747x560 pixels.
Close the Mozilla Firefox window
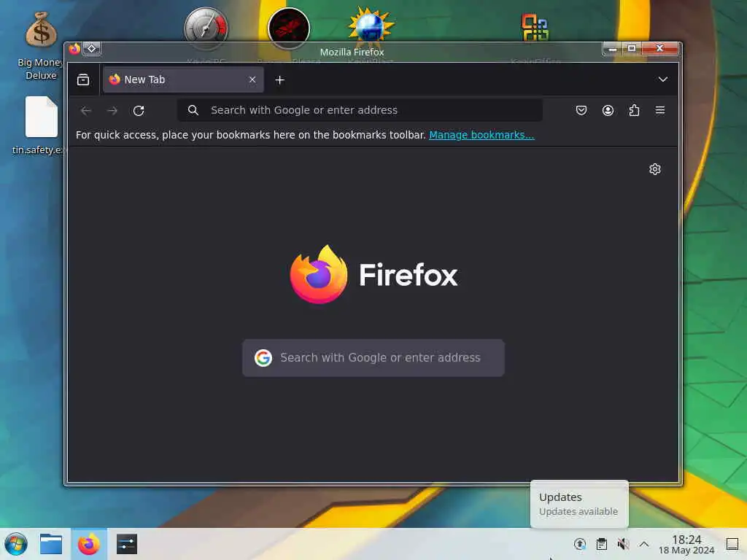659,49
